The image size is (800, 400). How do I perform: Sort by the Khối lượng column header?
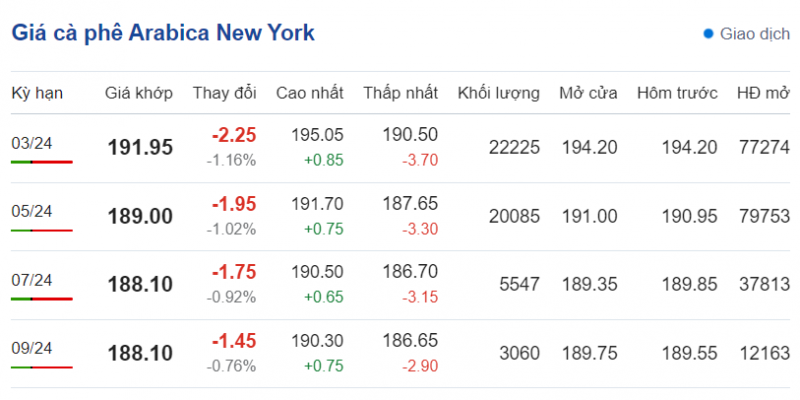click(498, 93)
